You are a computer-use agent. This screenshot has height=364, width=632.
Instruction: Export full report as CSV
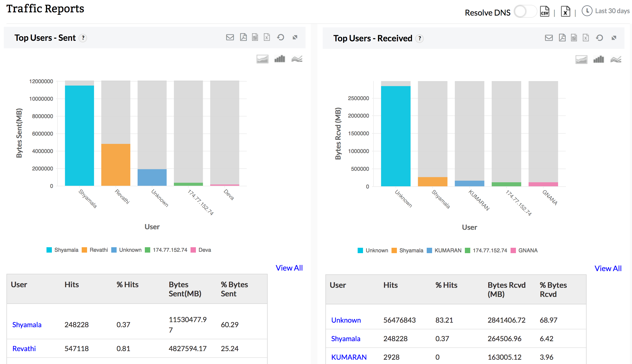(545, 12)
